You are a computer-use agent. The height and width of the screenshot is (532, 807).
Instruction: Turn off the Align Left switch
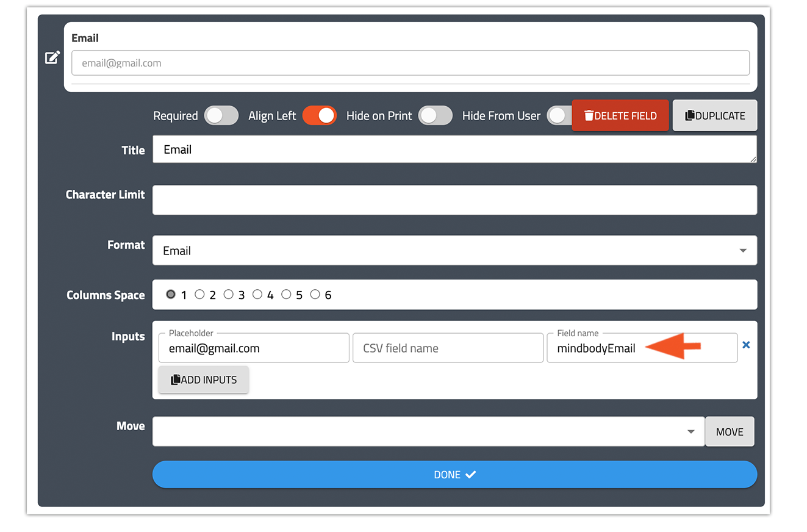pos(319,115)
